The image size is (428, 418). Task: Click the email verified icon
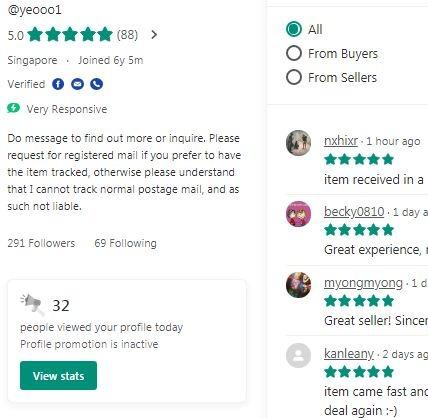pyautogui.click(x=77, y=84)
